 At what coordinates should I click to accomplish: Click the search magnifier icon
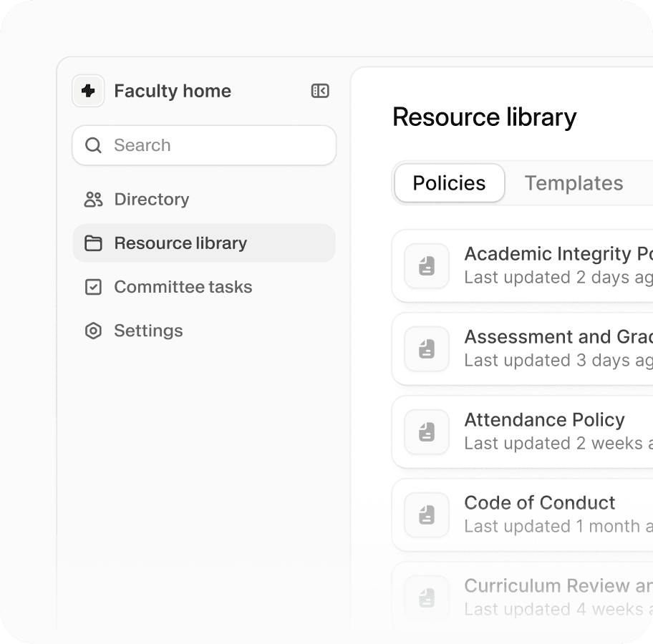click(x=93, y=145)
